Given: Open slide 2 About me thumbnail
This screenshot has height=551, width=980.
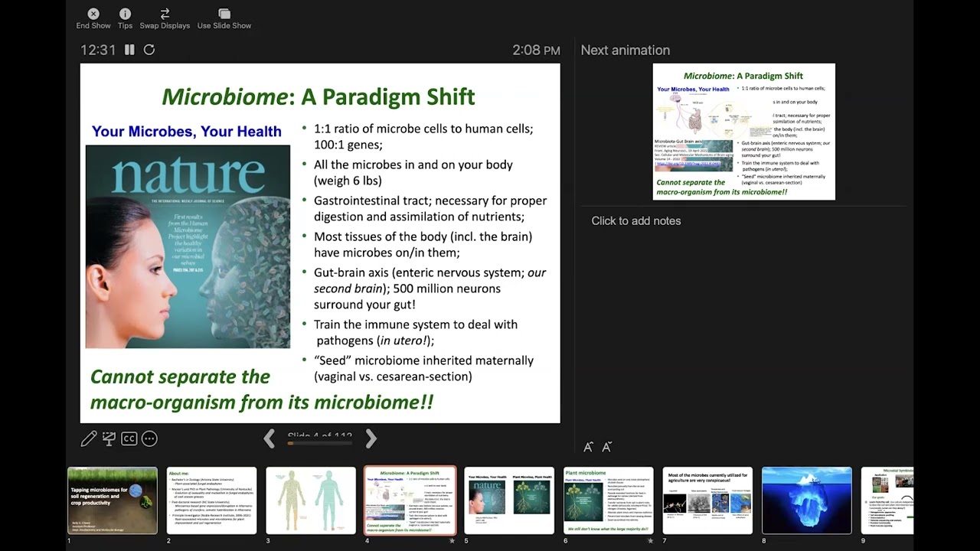Looking at the screenshot, I should 212,500.
